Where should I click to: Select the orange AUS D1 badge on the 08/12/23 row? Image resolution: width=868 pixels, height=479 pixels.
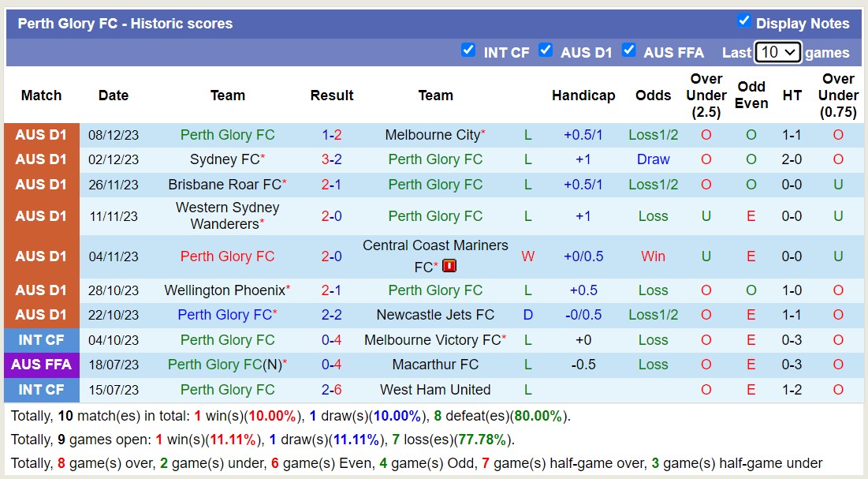click(x=41, y=135)
